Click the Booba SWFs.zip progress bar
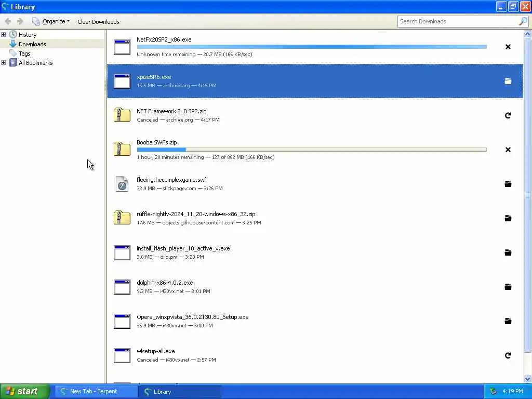 point(312,150)
